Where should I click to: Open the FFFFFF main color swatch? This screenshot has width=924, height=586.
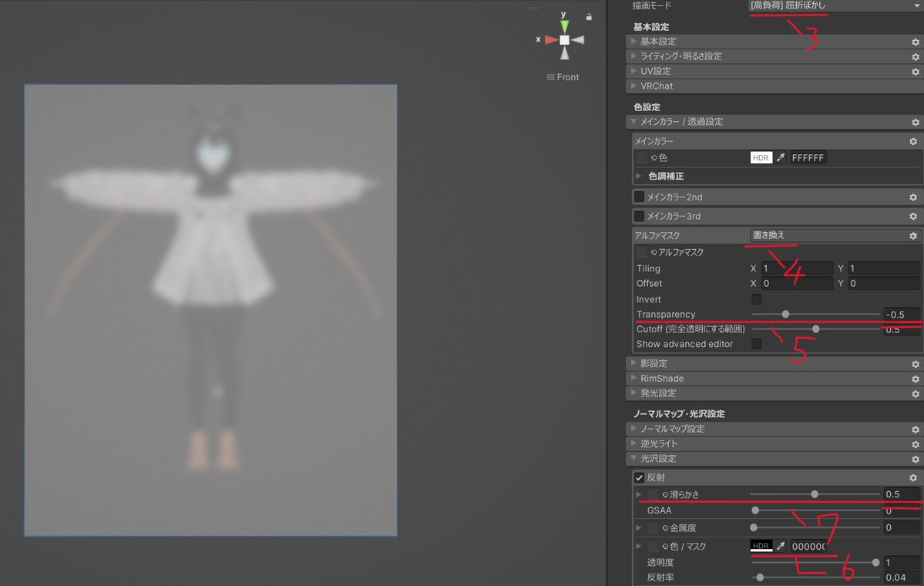click(808, 157)
